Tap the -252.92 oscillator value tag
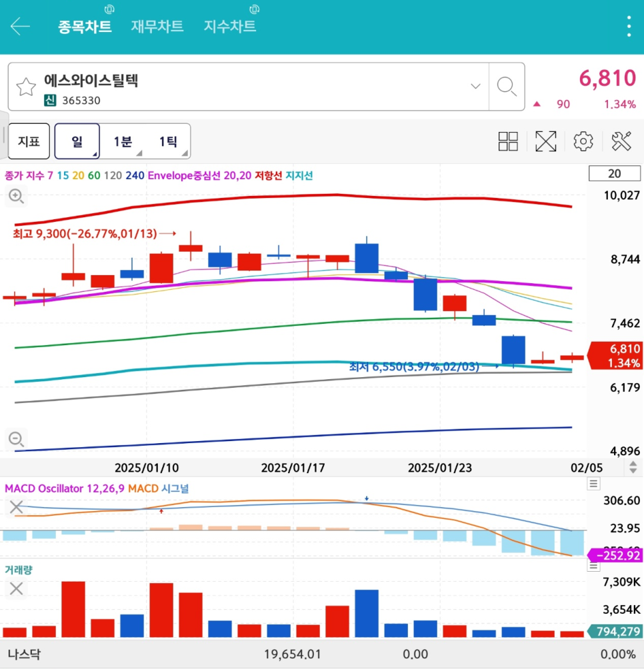Image resolution: width=644 pixels, height=669 pixels. click(615, 556)
